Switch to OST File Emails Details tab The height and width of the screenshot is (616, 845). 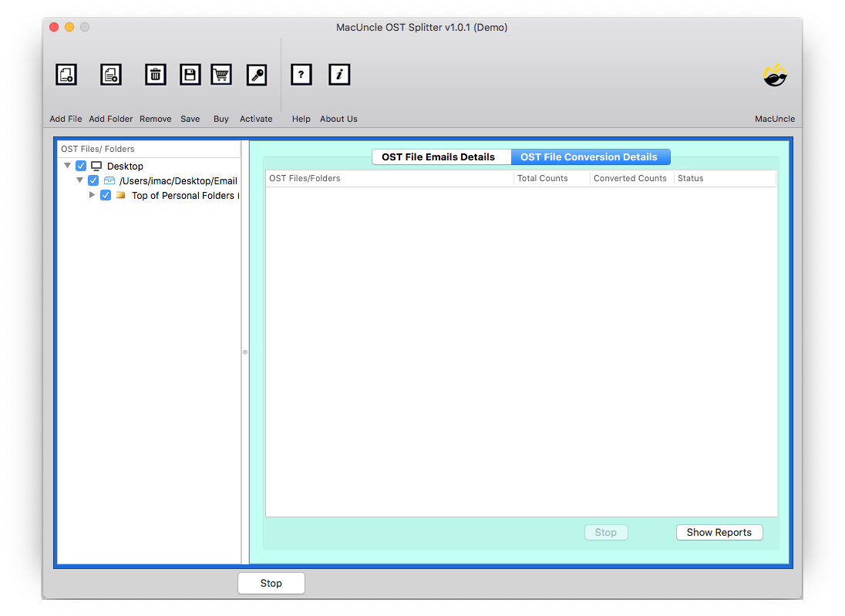(438, 157)
